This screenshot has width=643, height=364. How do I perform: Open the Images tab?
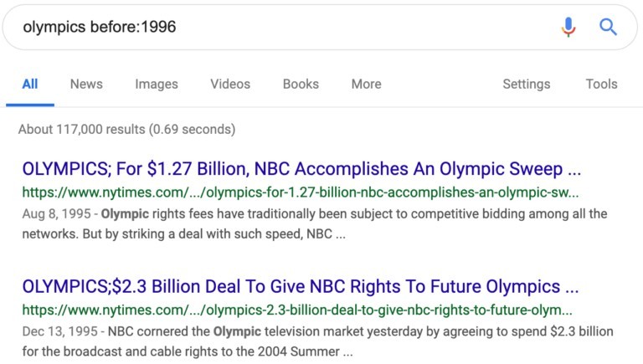[157, 84]
